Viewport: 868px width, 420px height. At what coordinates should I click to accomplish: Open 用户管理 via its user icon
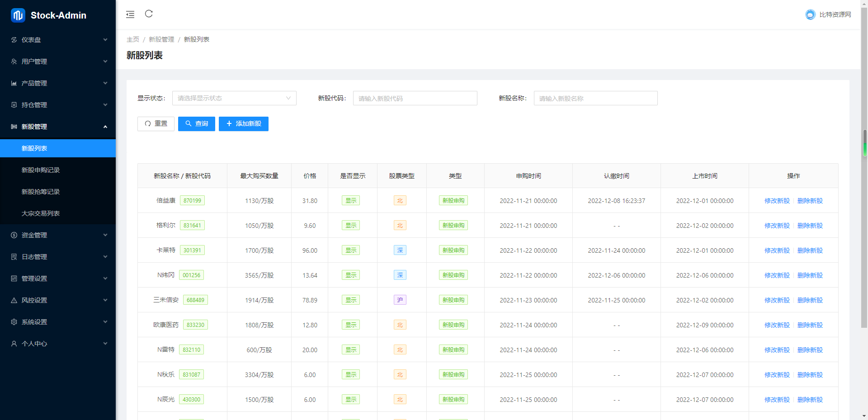click(14, 61)
